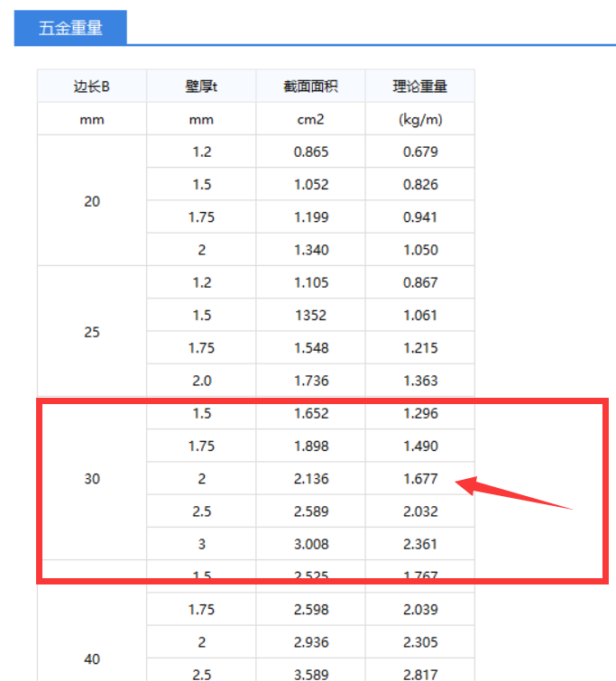Click section area value 2.136

point(311,479)
